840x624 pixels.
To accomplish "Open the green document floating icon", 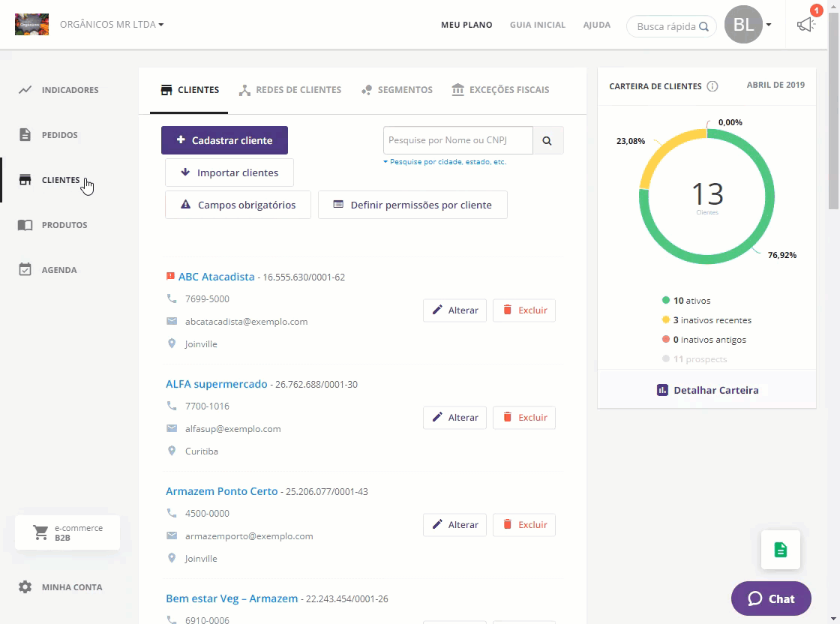I will [780, 550].
